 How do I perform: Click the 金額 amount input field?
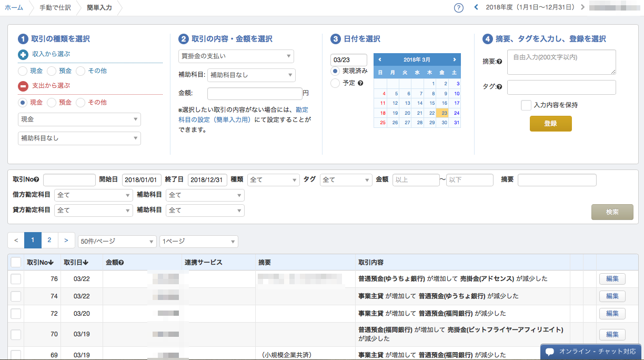pos(255,93)
